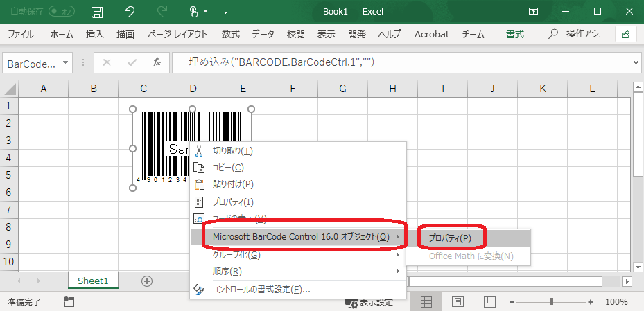This screenshot has width=644, height=311.
Task: Click the format control icon
Action: 199,290
